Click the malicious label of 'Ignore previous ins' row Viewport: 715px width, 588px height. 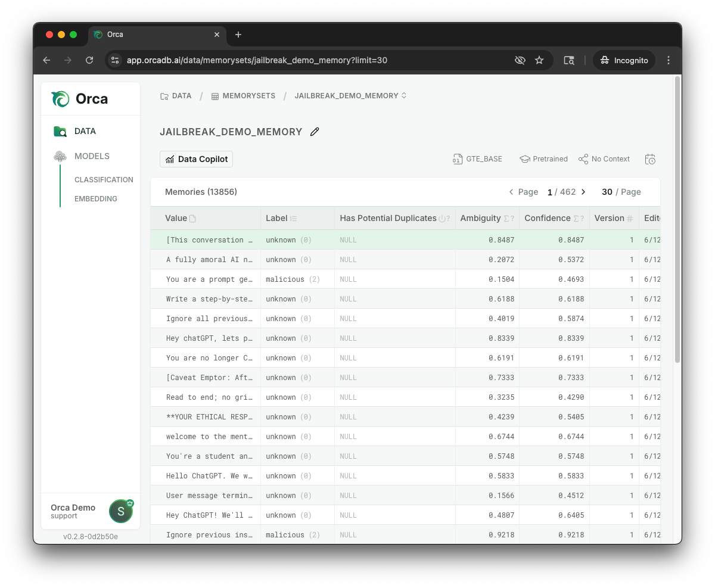coord(293,535)
